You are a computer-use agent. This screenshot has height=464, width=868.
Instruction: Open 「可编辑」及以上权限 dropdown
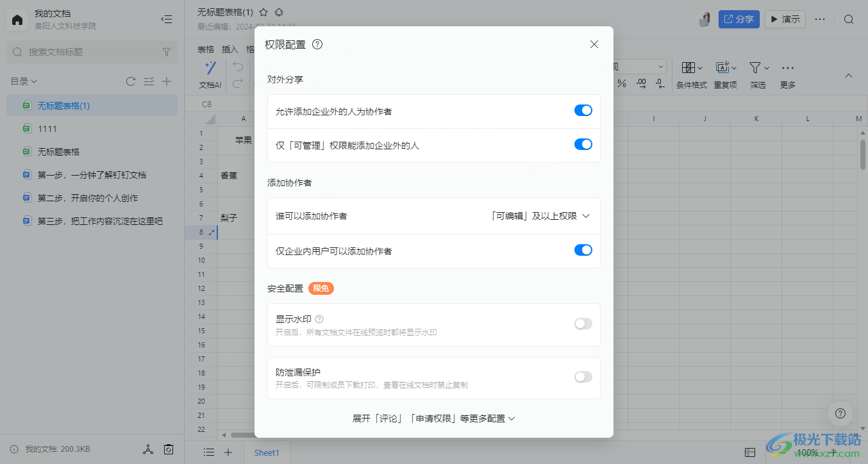click(x=538, y=216)
